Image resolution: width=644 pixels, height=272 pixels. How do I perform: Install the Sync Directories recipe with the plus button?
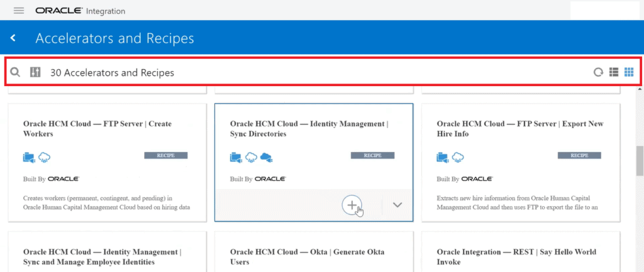(x=352, y=205)
